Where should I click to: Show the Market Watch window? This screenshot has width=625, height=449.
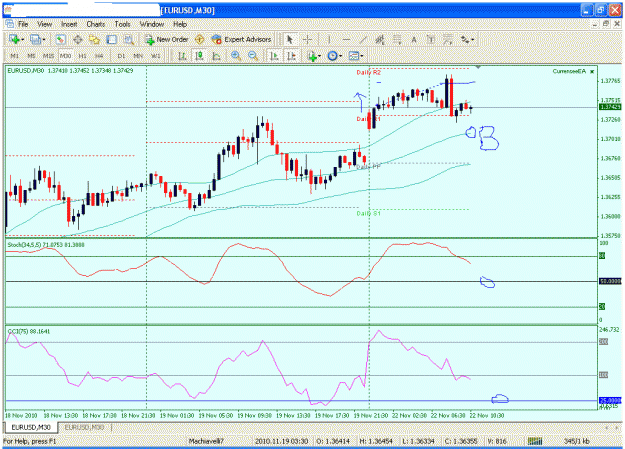point(60,39)
